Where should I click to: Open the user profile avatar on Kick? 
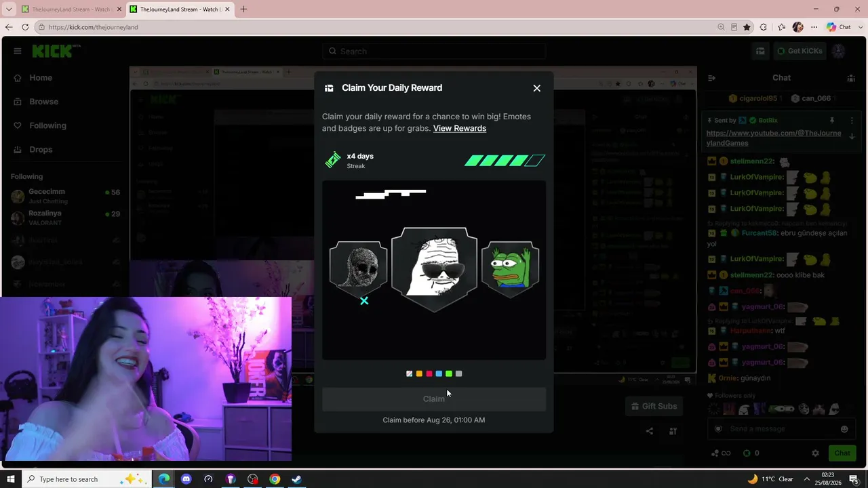tap(839, 51)
